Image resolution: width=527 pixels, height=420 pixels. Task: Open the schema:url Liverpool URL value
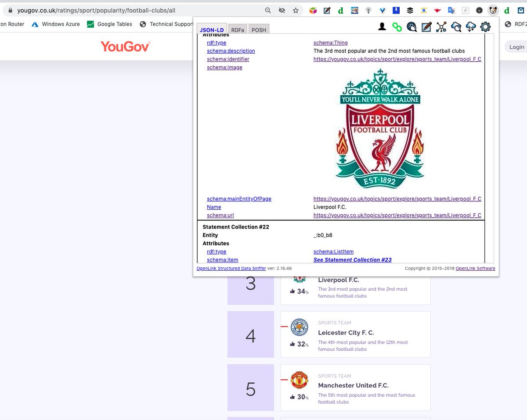(x=397, y=215)
